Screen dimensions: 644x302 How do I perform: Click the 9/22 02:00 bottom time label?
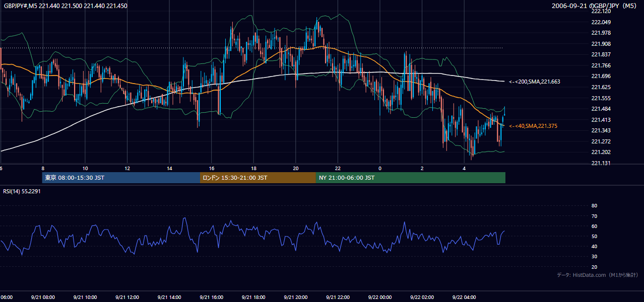(x=422, y=297)
